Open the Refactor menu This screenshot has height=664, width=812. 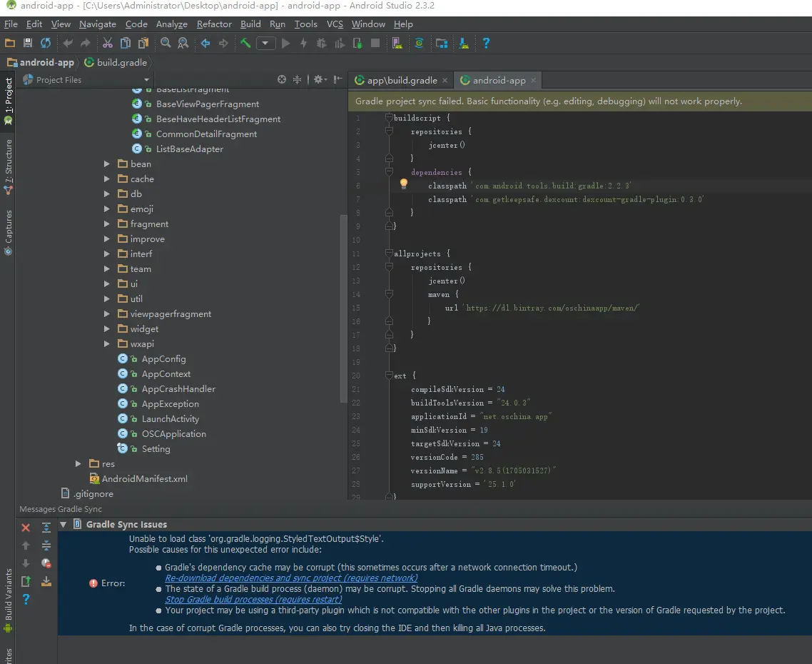214,24
